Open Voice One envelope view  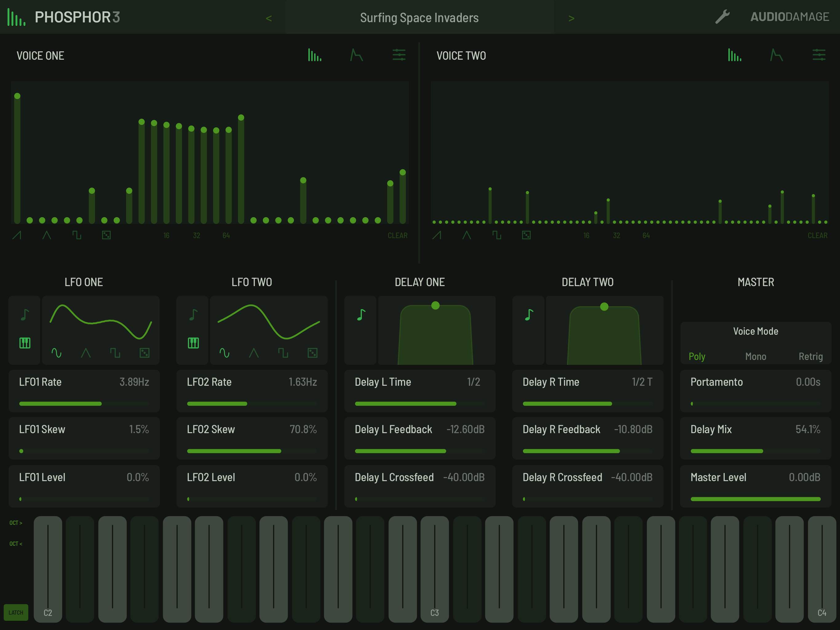[356, 55]
